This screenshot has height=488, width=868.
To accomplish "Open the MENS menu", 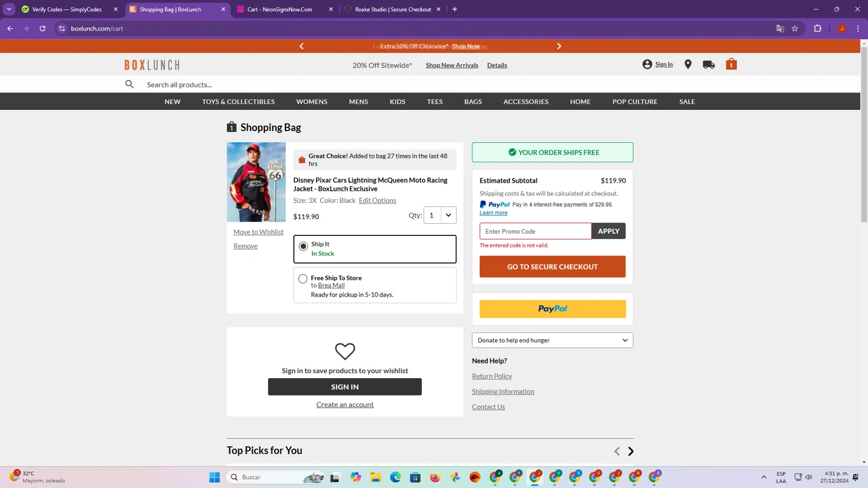I will click(x=358, y=102).
